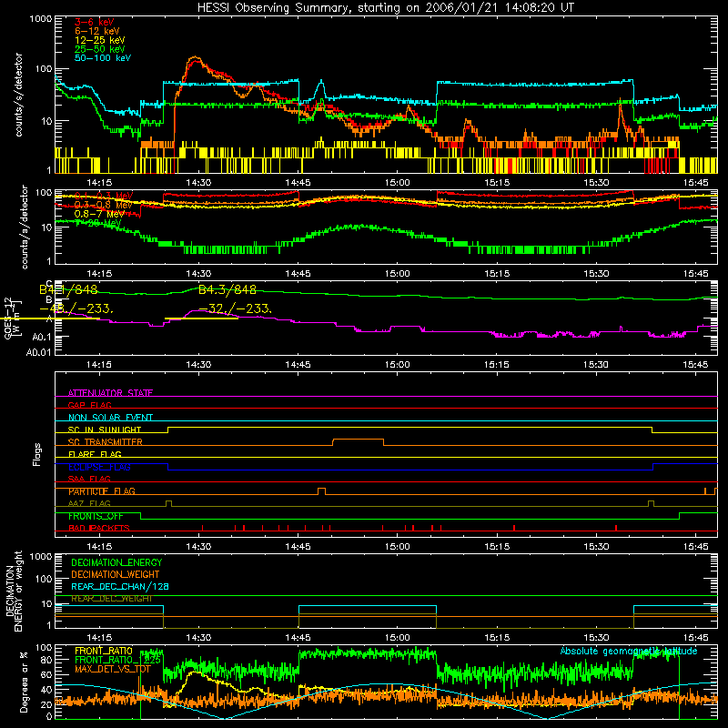This screenshot has height=728, width=728.
Task: Click the cyan 50-100 keV spike near 14:48
Action: coord(321,82)
